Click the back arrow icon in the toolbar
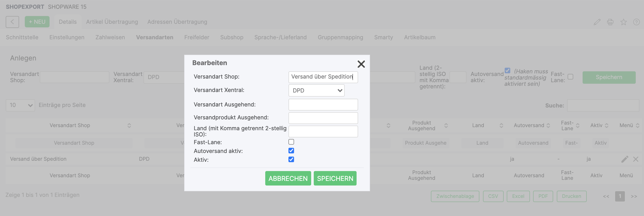The height and width of the screenshot is (216, 644). [12, 22]
